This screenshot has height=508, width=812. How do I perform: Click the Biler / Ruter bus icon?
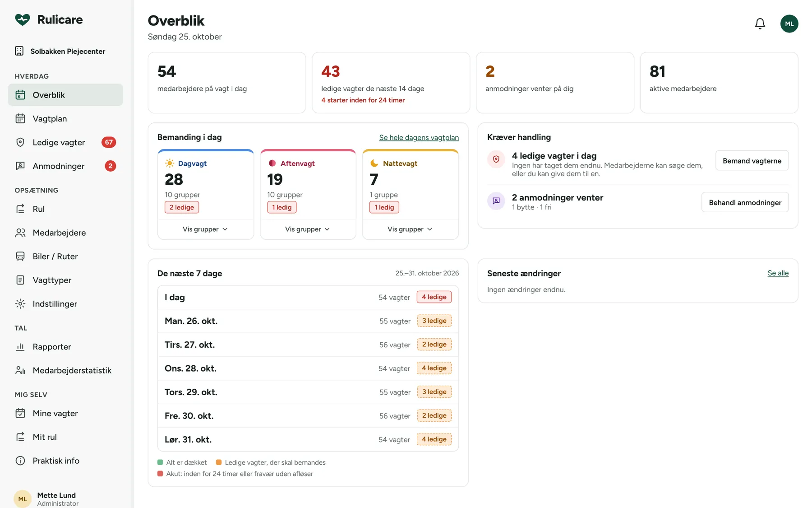20,256
